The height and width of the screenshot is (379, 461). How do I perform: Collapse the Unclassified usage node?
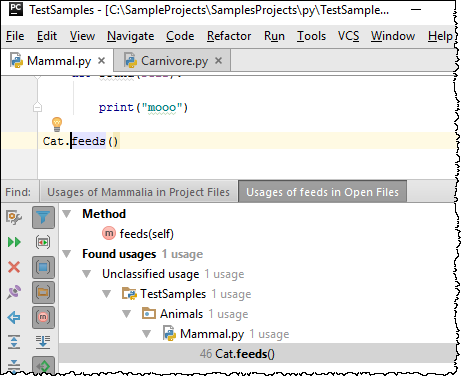87,274
